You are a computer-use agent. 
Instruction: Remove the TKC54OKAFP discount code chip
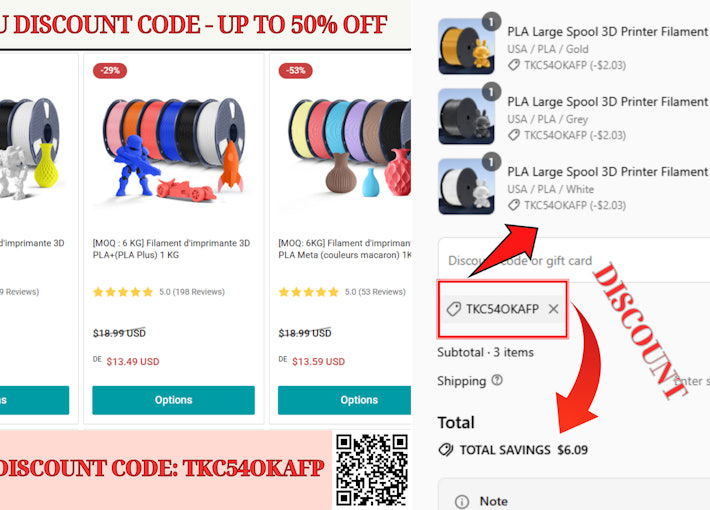pyautogui.click(x=553, y=309)
